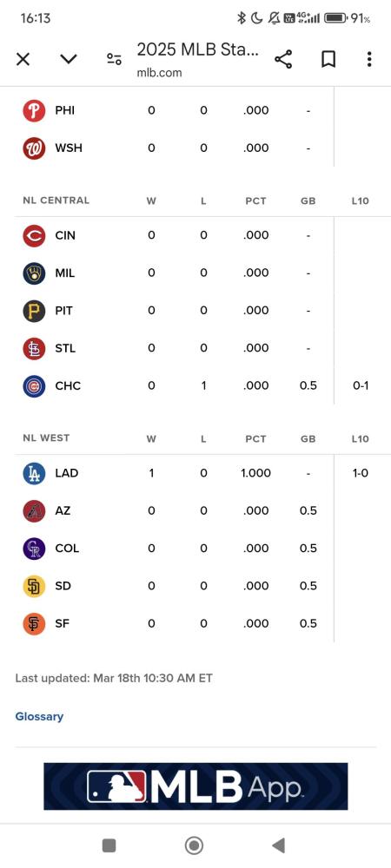Open the Rockies COL team logo
391x868 pixels.
34,549
